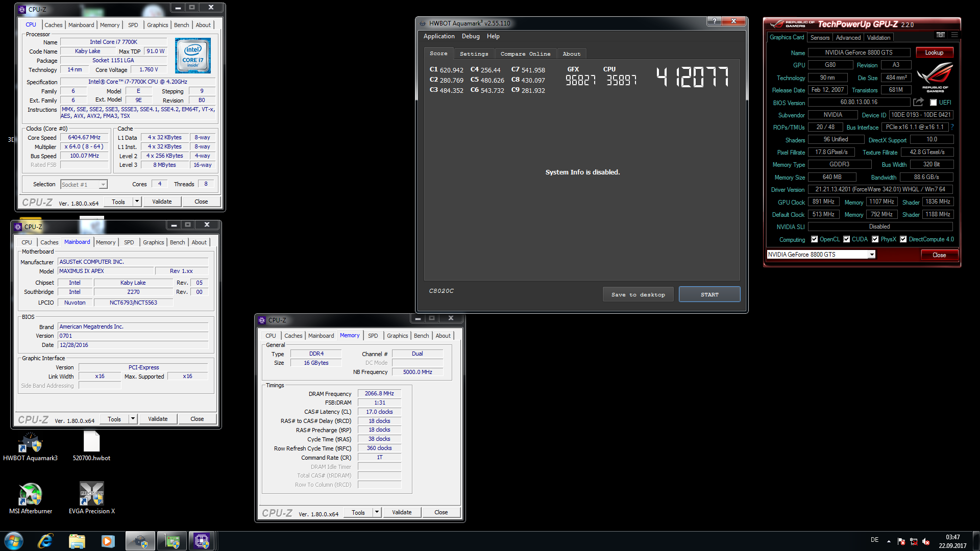Open HWBOT Aquamark3 desktop shortcut
Screen dimensions: 980x551
point(30,447)
